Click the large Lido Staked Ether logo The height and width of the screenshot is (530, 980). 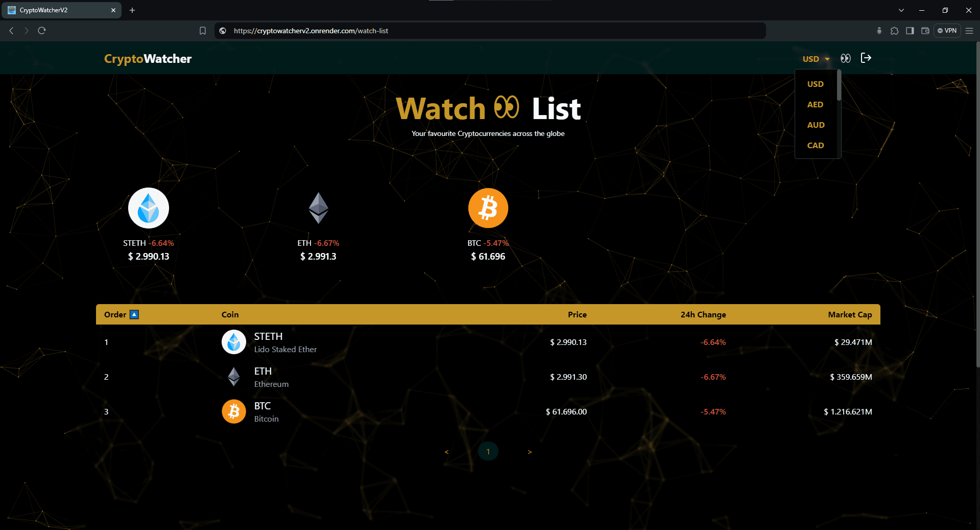pos(149,208)
